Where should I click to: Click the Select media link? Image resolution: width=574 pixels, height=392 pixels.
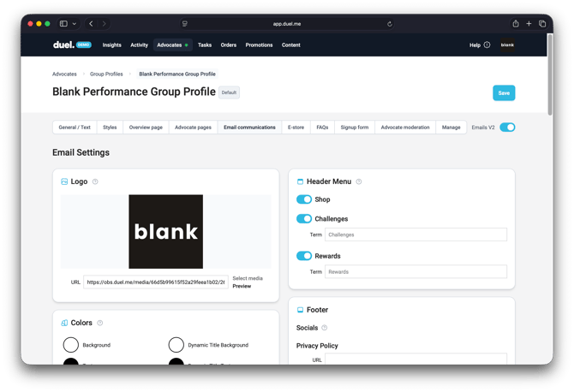click(248, 278)
